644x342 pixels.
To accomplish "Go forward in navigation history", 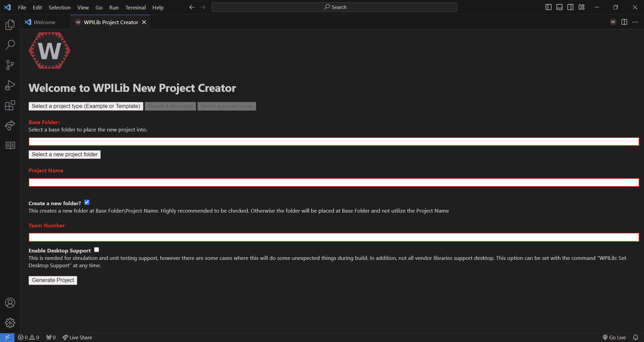I will (x=203, y=7).
